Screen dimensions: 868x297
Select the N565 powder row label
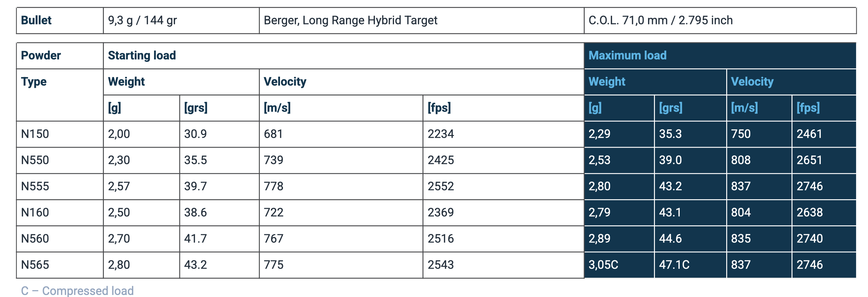tap(60, 265)
